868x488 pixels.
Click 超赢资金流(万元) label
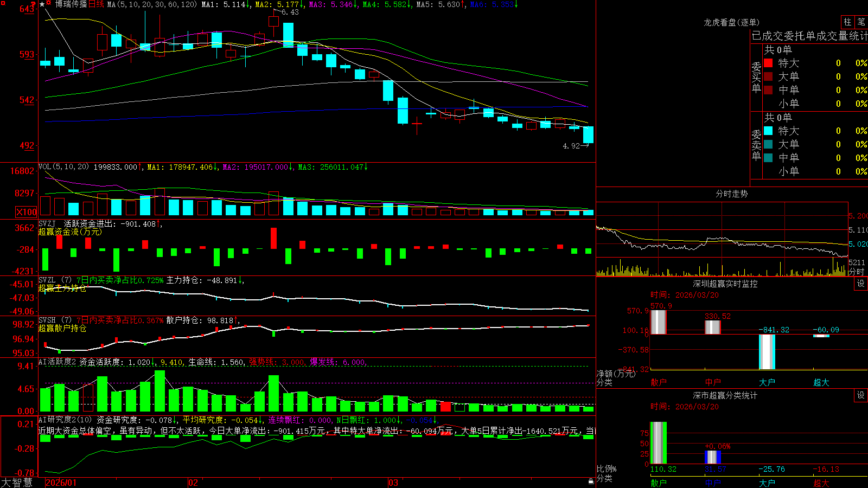70,232
